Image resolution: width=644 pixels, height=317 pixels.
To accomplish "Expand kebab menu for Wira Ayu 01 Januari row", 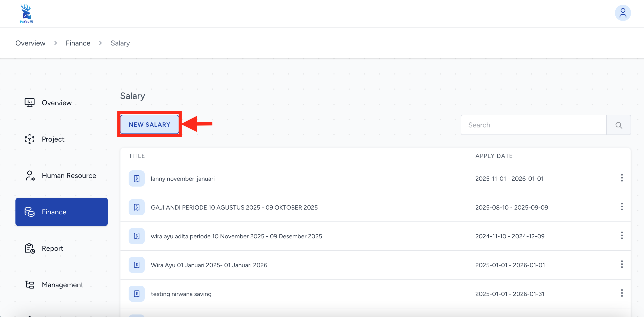I will pos(622,264).
